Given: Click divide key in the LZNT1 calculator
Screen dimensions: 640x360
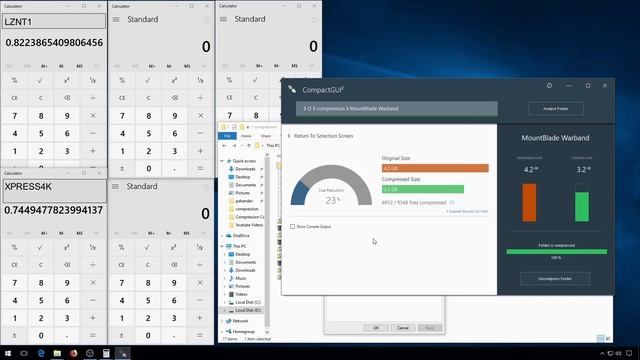Looking at the screenshot, I should [93, 98].
